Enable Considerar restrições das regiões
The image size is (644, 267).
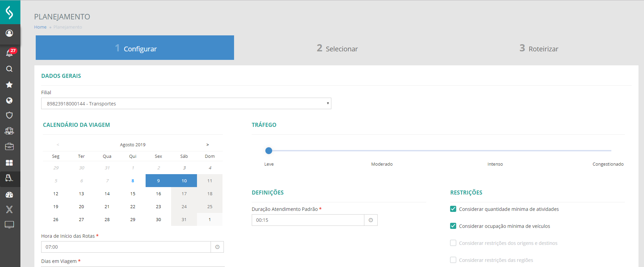click(453, 260)
